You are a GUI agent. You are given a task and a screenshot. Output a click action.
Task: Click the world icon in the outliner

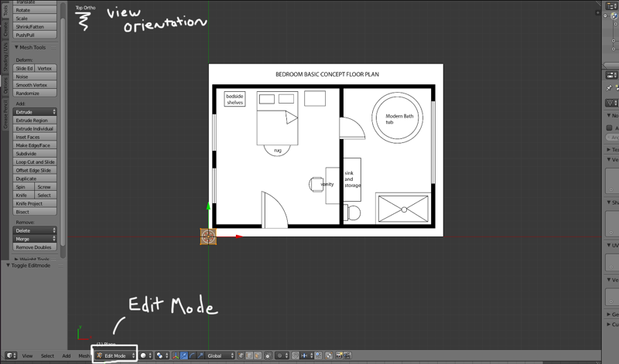click(614, 15)
